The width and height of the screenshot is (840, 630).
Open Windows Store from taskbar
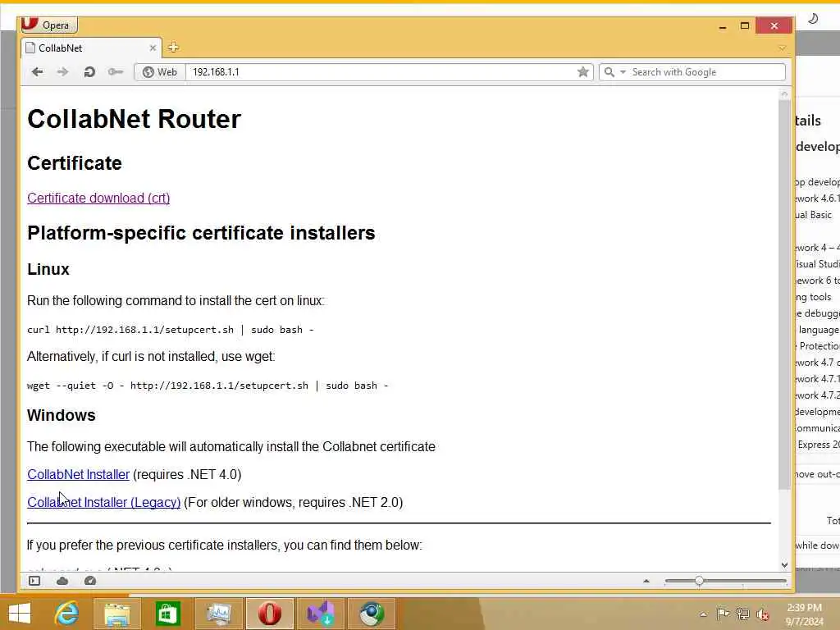[167, 614]
